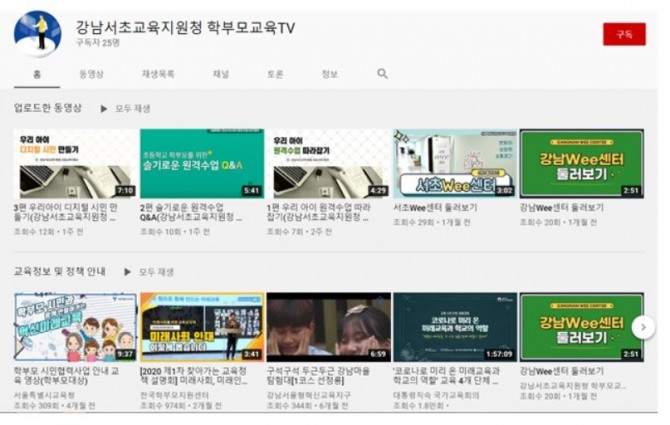Open the 2:51 강남Wee센터 thumbnail in uploads row
Image resolution: width=670 pixels, height=425 pixels.
pyautogui.click(x=582, y=164)
